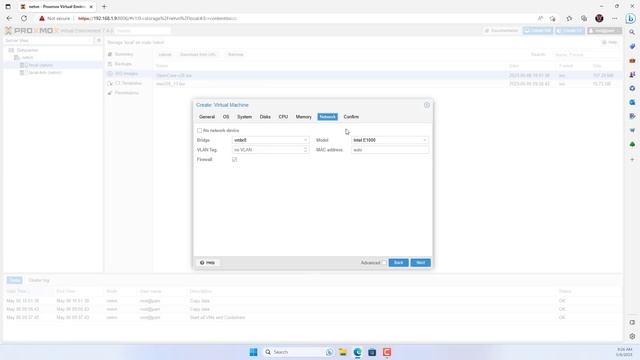This screenshot has height=360, width=640.
Task: Open the Disks tab
Action: (265, 117)
